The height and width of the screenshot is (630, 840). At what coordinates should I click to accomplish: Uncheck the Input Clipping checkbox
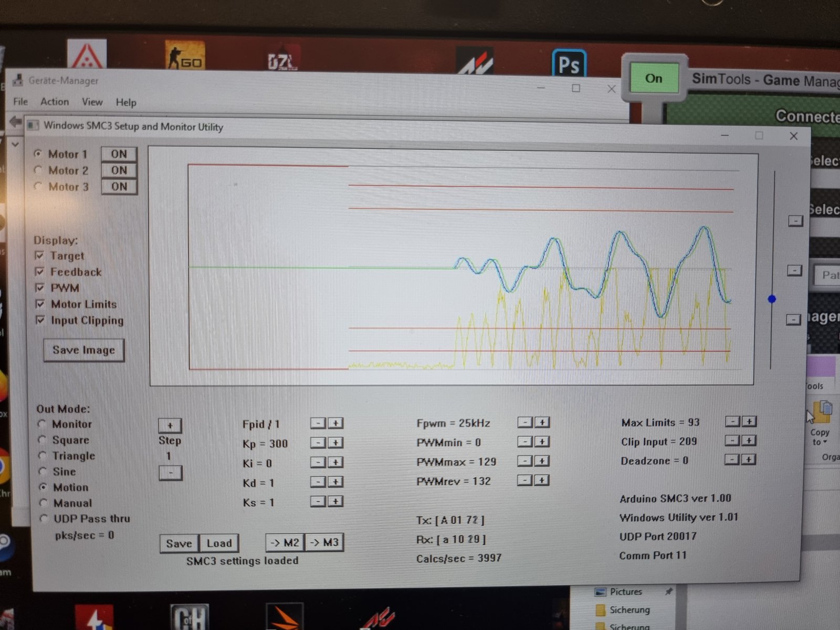[40, 320]
